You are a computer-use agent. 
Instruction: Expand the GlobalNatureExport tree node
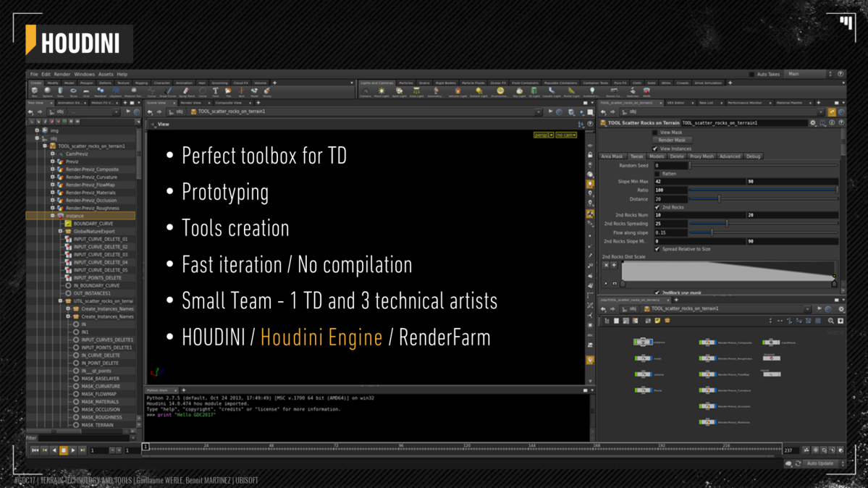tap(60, 232)
